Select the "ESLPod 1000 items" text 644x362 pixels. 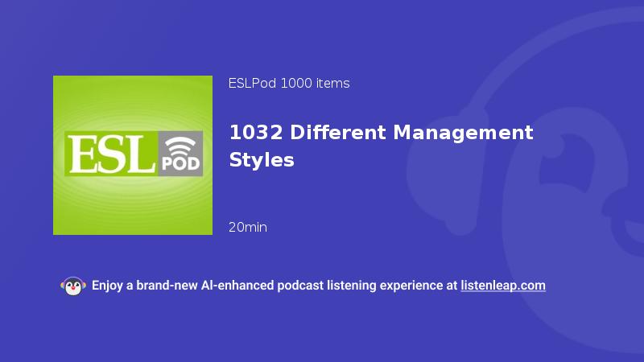point(289,84)
